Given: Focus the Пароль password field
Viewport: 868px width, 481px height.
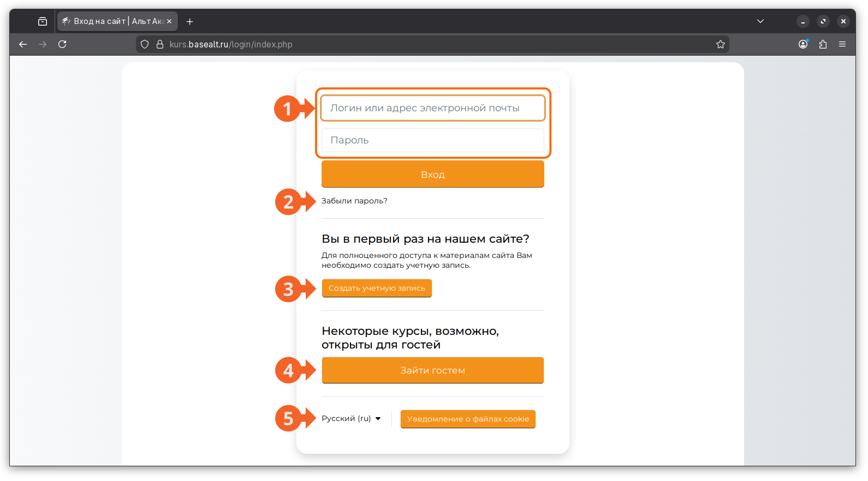Looking at the screenshot, I should pos(432,140).
